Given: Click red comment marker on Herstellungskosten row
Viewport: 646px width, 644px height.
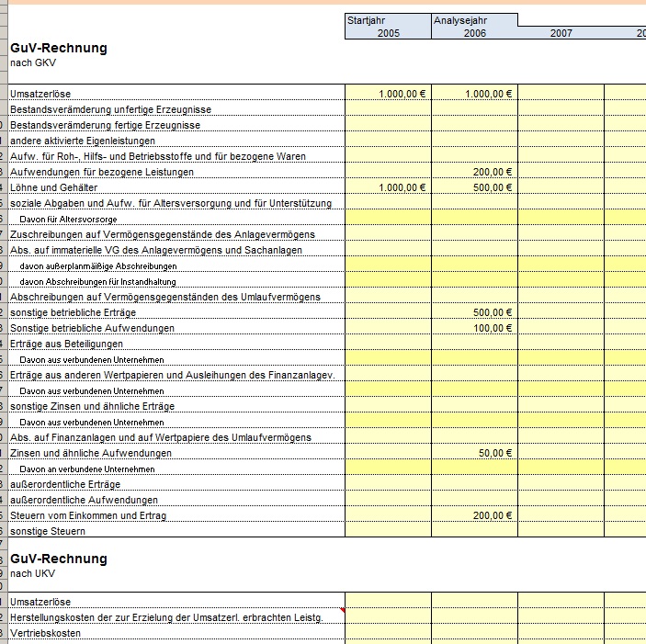Looking at the screenshot, I should click(342, 611).
